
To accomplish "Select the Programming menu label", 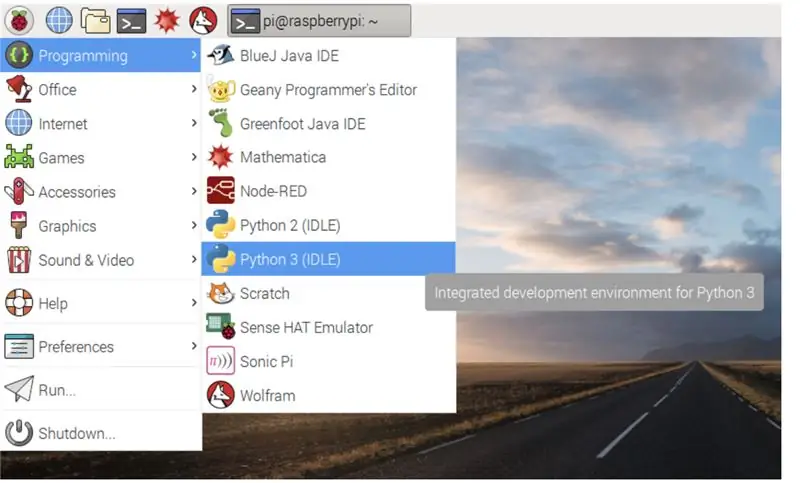I will 83,56.
